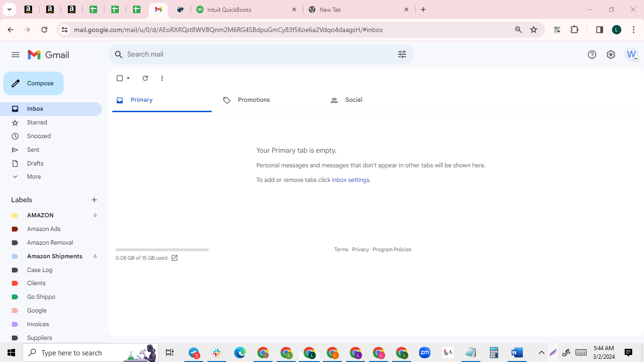The image size is (644, 362).
Task: Open Zoom from the taskbar
Action: pos(425,353)
